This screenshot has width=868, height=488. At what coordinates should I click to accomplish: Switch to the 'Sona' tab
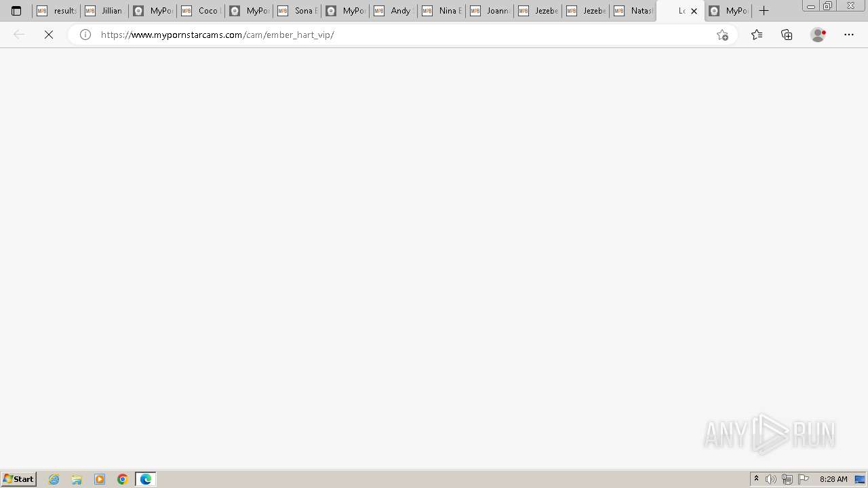click(x=297, y=11)
